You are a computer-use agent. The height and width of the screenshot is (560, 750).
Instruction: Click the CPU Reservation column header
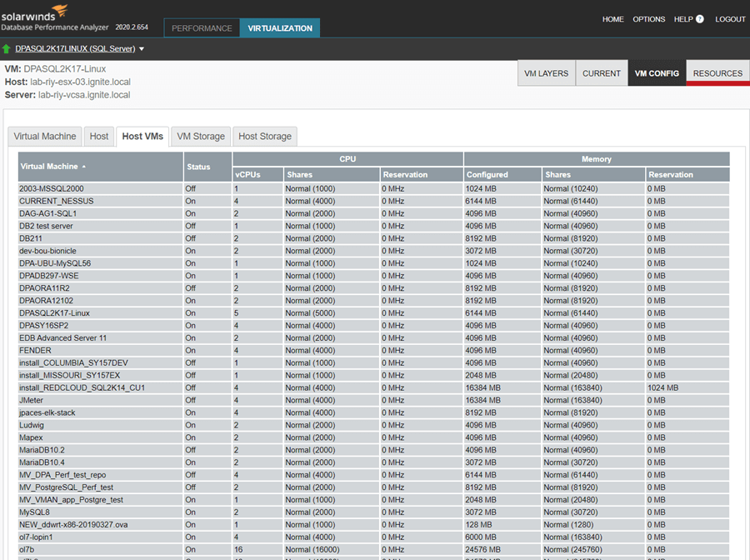coord(422,174)
